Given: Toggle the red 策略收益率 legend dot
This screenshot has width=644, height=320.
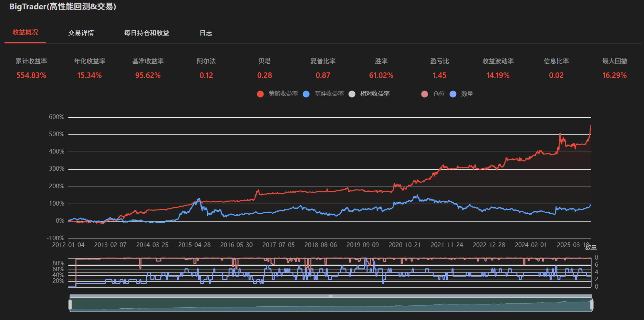Looking at the screenshot, I should pos(260,94).
